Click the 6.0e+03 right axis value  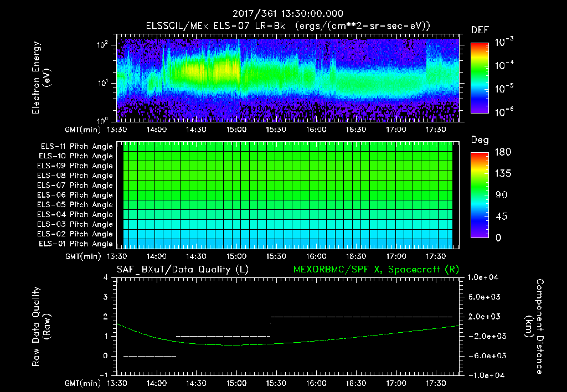484,297
